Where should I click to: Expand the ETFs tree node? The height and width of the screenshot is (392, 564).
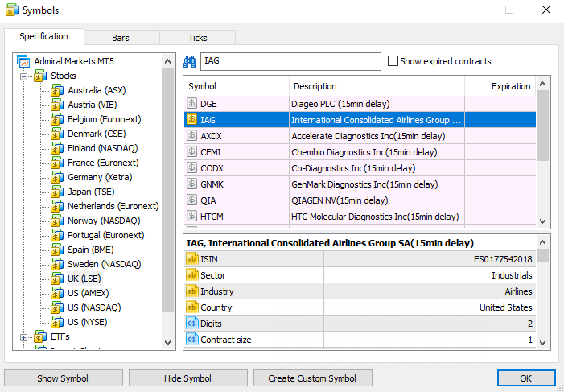tap(24, 337)
